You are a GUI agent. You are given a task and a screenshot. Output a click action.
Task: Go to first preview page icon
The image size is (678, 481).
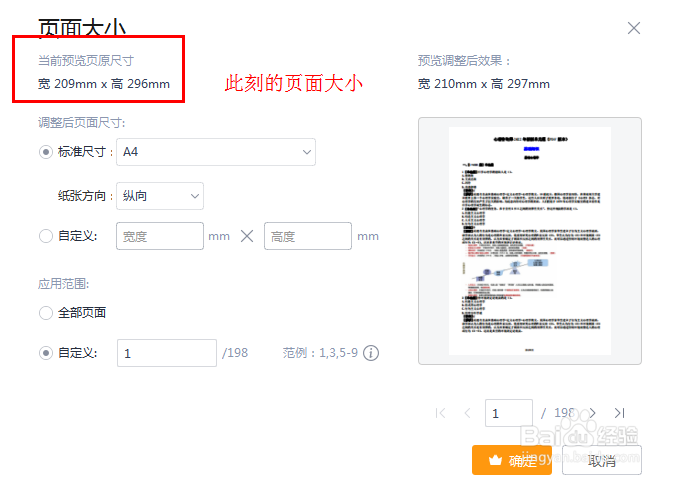(440, 413)
